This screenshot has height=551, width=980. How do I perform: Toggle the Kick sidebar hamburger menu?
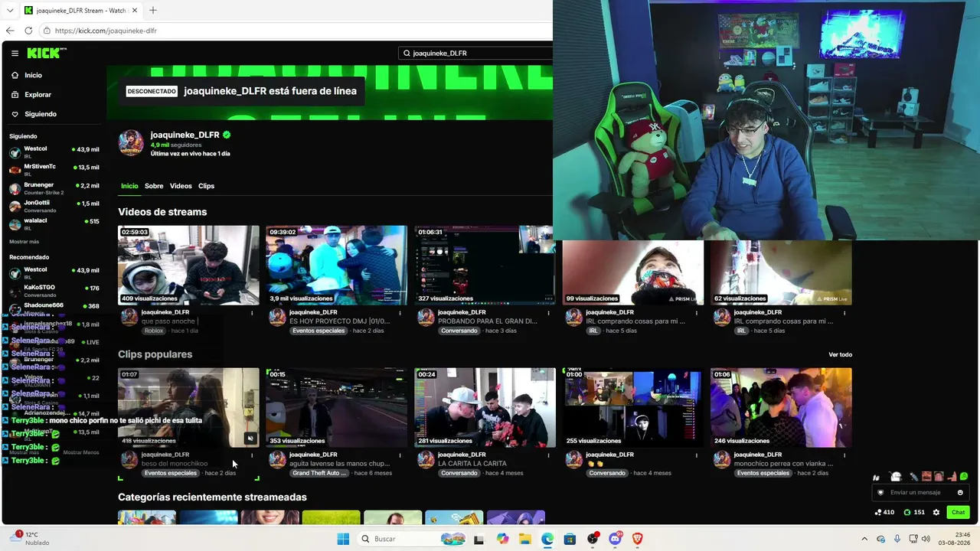tap(15, 54)
